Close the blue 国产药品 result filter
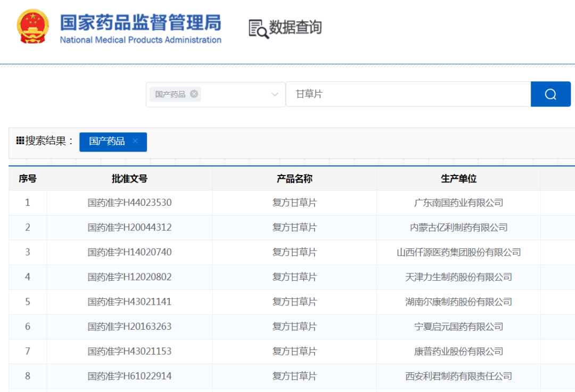 click(x=135, y=141)
